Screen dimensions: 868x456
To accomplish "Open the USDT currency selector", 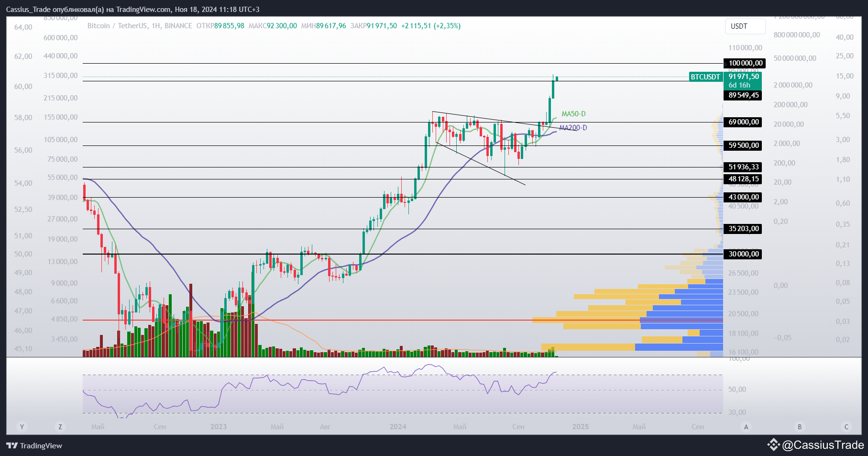I will click(x=745, y=26).
